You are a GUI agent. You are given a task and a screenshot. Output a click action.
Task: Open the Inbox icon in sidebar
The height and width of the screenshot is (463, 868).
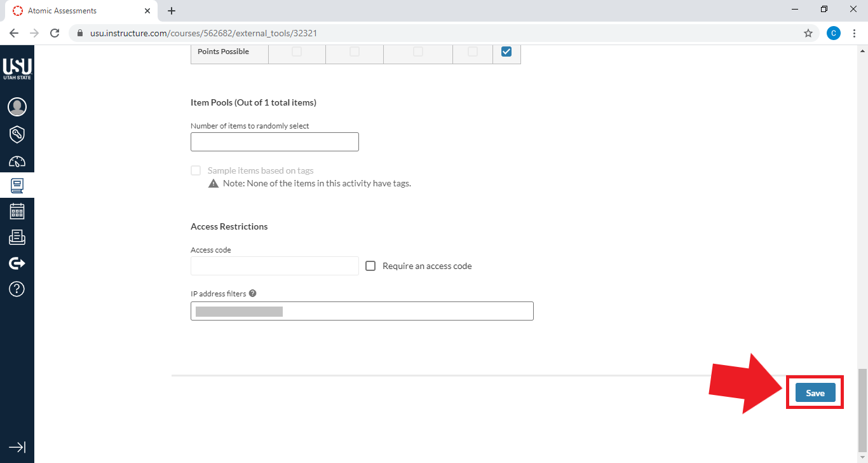17,237
